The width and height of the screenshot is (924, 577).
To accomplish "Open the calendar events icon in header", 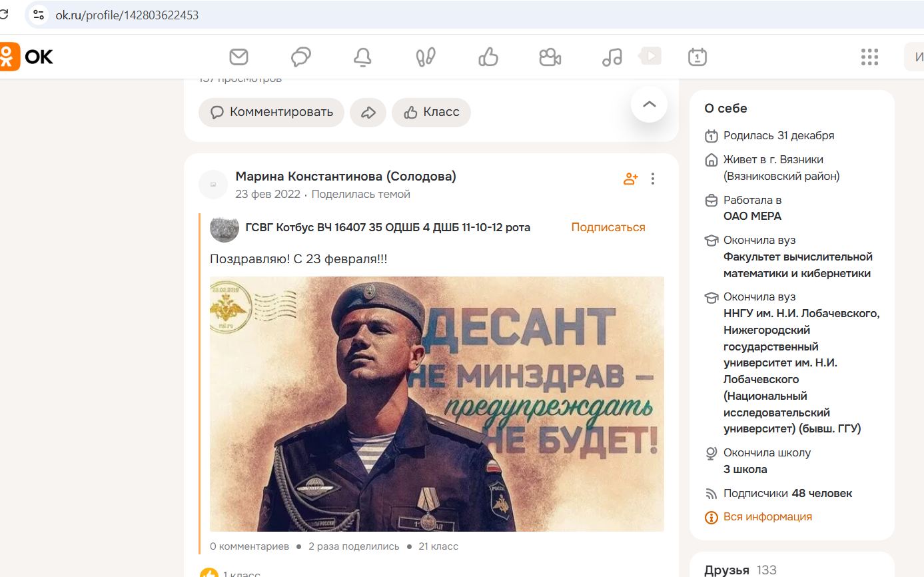I will pos(697,57).
